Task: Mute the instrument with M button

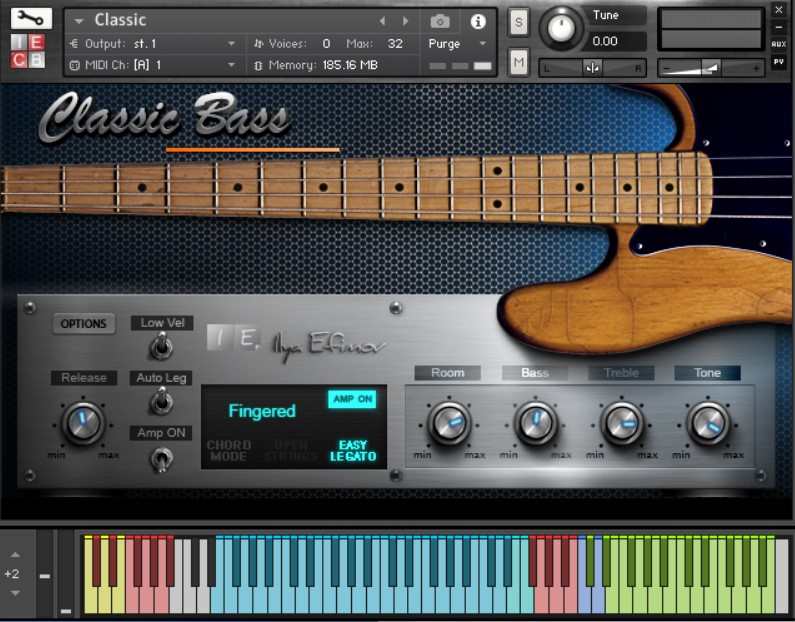Action: [519, 62]
